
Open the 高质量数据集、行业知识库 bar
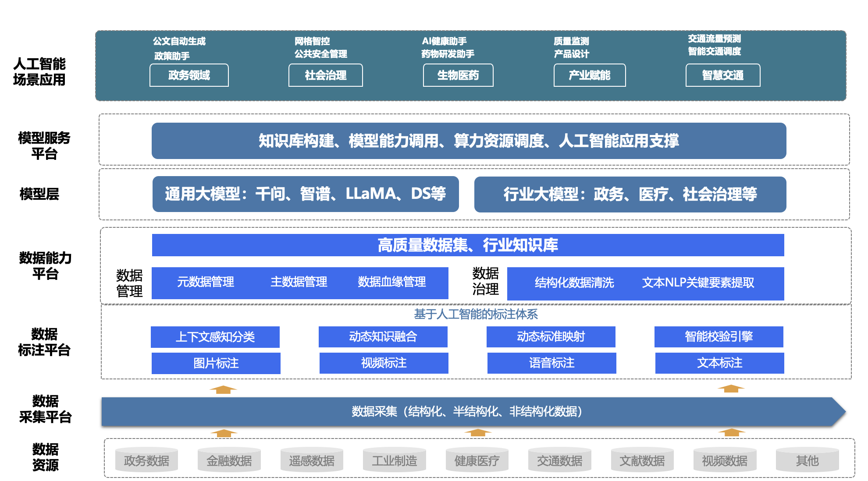[468, 246]
